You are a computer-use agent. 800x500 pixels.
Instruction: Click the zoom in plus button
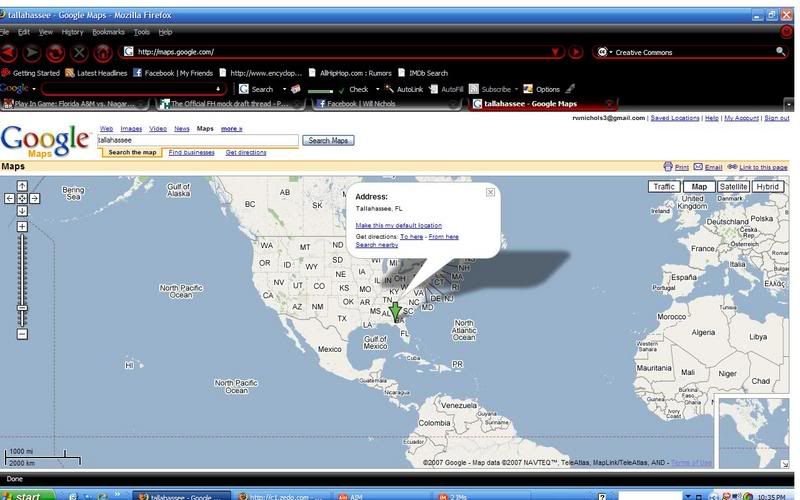(22, 226)
